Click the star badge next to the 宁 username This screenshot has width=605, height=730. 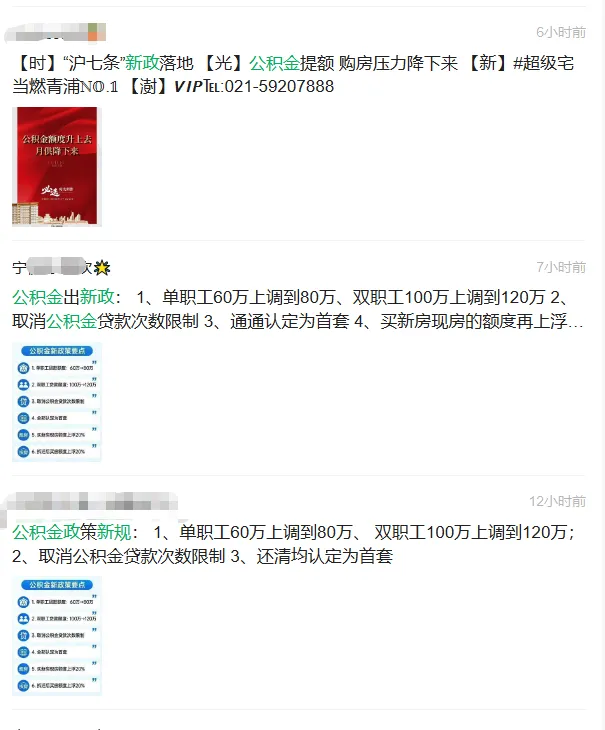102,268
